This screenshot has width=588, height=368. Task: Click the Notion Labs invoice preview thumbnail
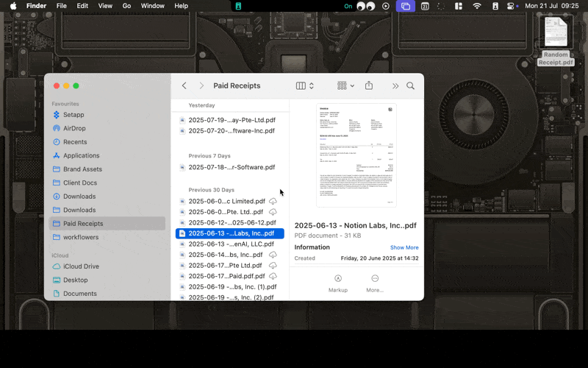coord(356,155)
